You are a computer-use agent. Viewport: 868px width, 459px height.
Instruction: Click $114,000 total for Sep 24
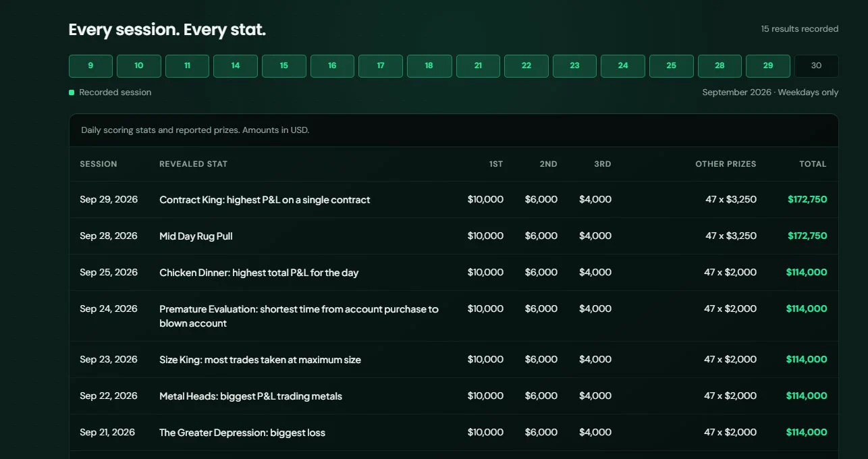807,309
